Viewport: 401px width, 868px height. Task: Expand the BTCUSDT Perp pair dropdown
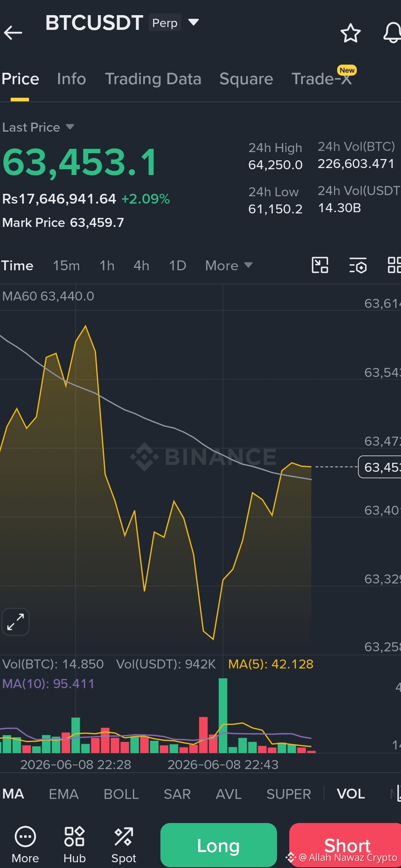[x=194, y=22]
